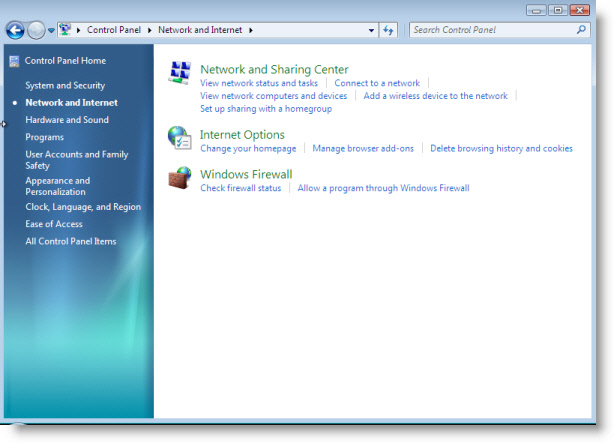The height and width of the screenshot is (443, 614).
Task: Open the recent pages dropdown arrow
Action: click(x=51, y=30)
